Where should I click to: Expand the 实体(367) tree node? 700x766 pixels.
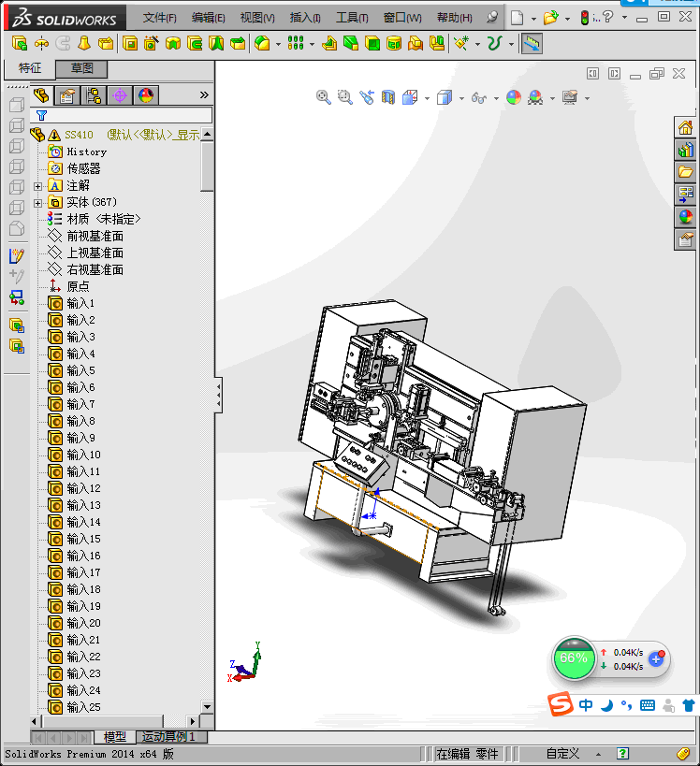(x=37, y=203)
